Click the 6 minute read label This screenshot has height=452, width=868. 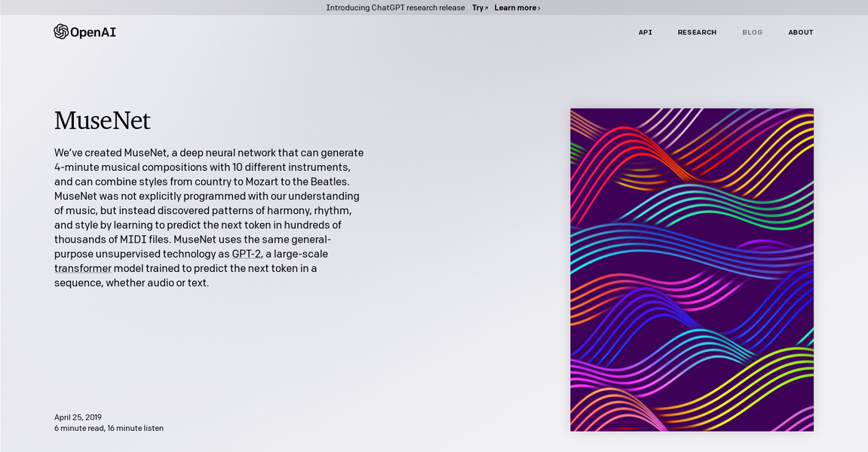(78, 428)
